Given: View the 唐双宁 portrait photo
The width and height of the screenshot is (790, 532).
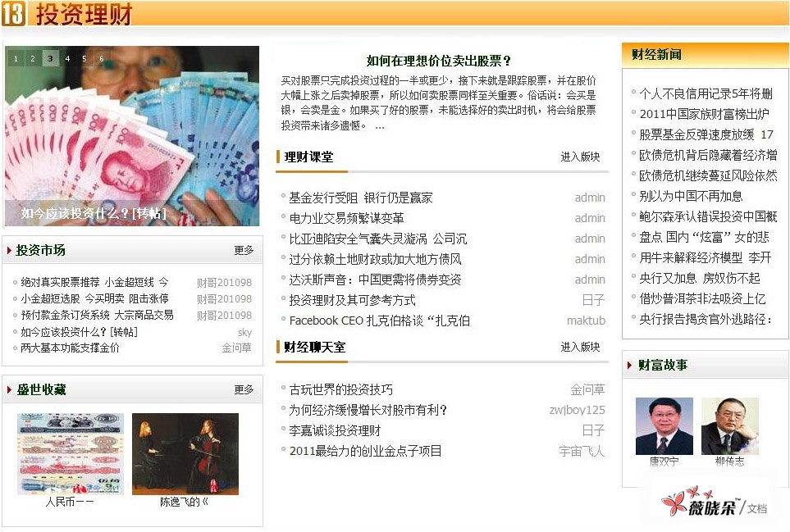Looking at the screenshot, I should point(664,426).
